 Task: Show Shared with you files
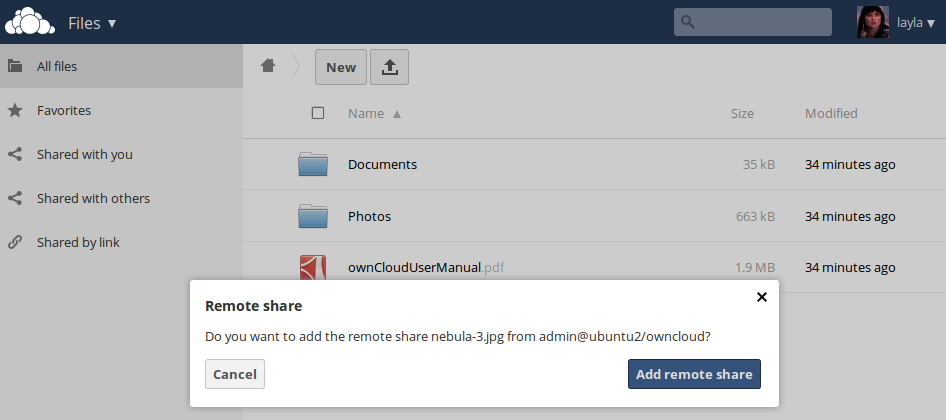pos(84,155)
